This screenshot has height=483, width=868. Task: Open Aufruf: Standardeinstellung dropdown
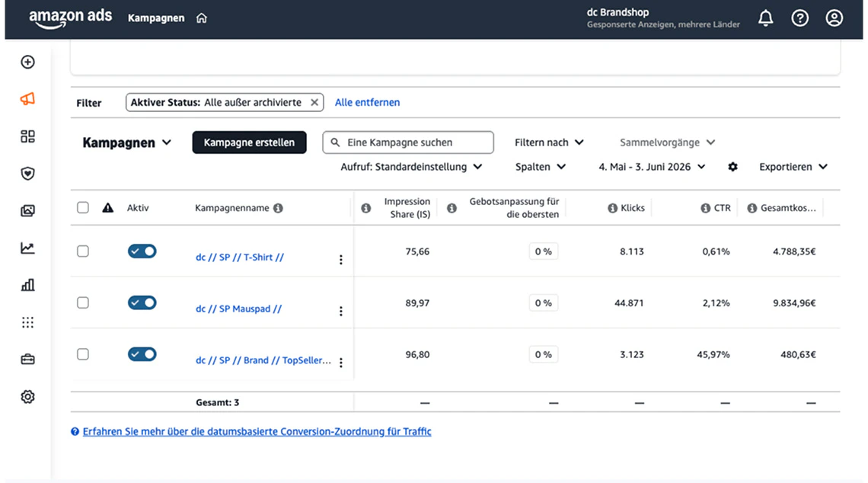point(411,167)
